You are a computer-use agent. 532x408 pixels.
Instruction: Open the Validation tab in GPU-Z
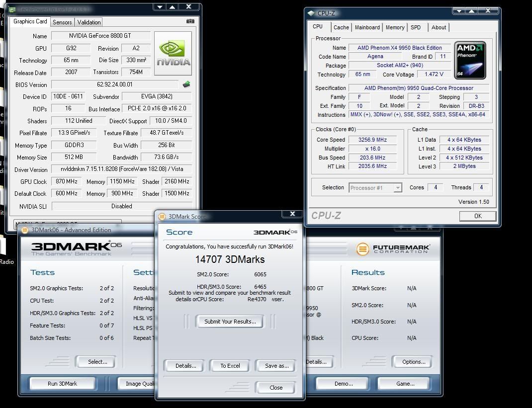coord(89,22)
